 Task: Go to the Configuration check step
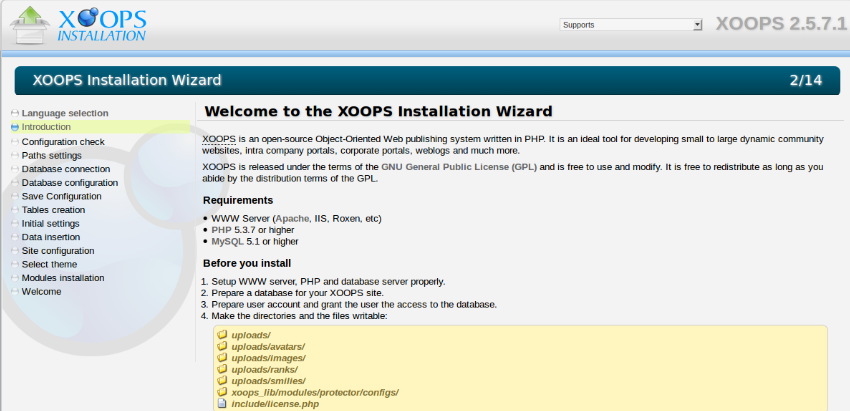point(63,142)
